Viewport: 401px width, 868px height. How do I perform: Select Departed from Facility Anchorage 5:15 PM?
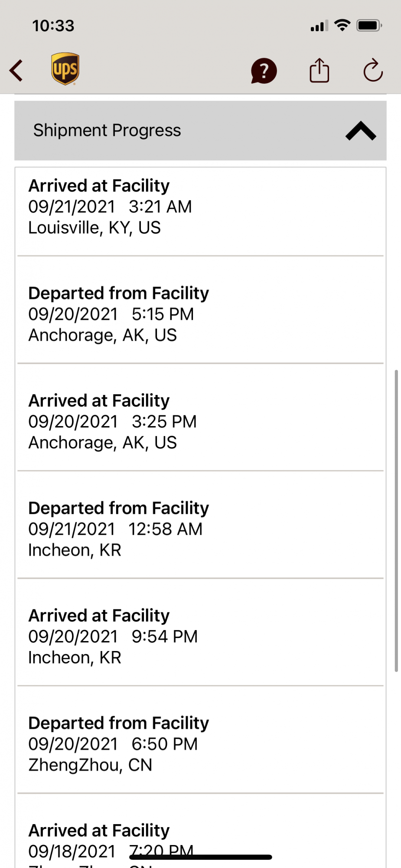(x=200, y=314)
